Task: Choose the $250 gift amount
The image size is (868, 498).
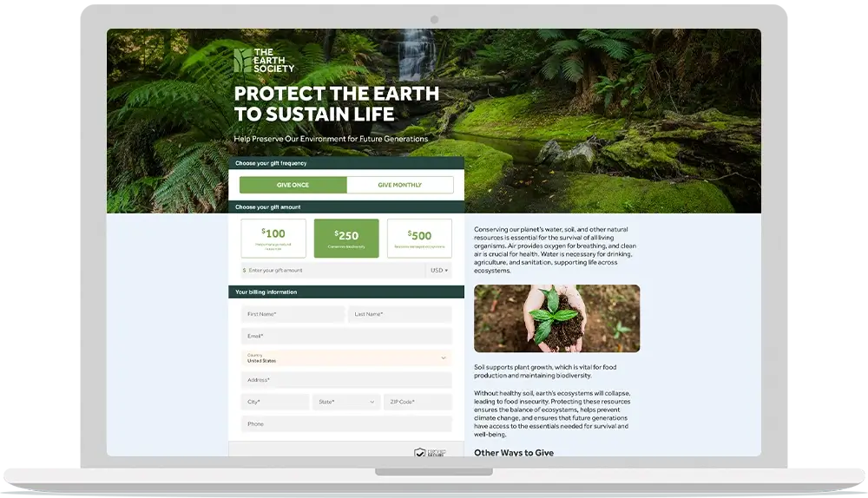Action: [346, 238]
